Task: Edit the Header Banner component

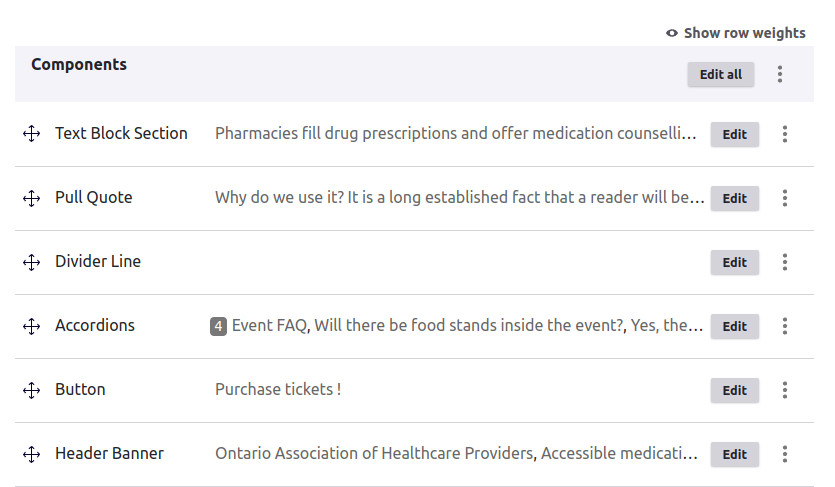Action: 734,455
